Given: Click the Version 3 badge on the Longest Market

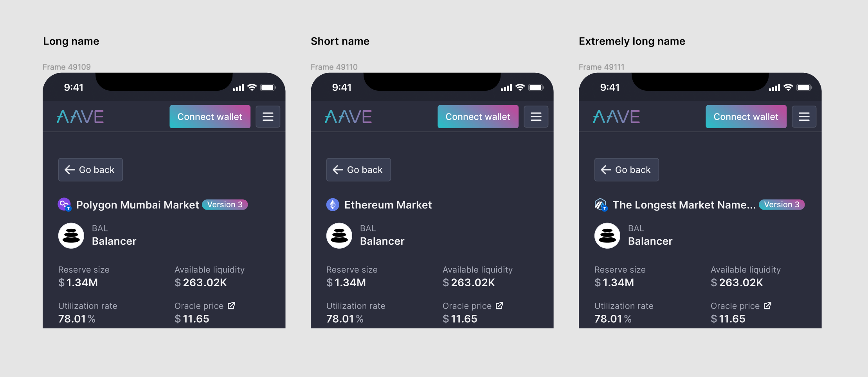Looking at the screenshot, I should 781,204.
